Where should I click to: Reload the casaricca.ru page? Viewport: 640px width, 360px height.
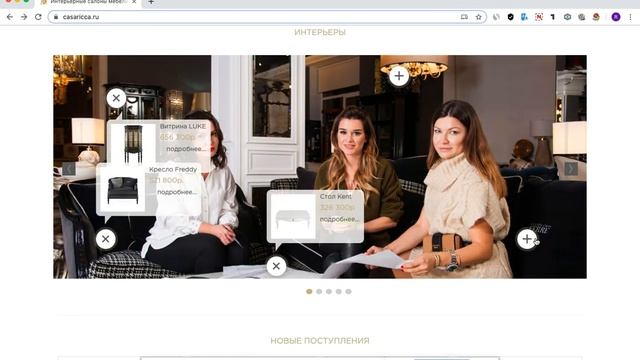(x=38, y=17)
